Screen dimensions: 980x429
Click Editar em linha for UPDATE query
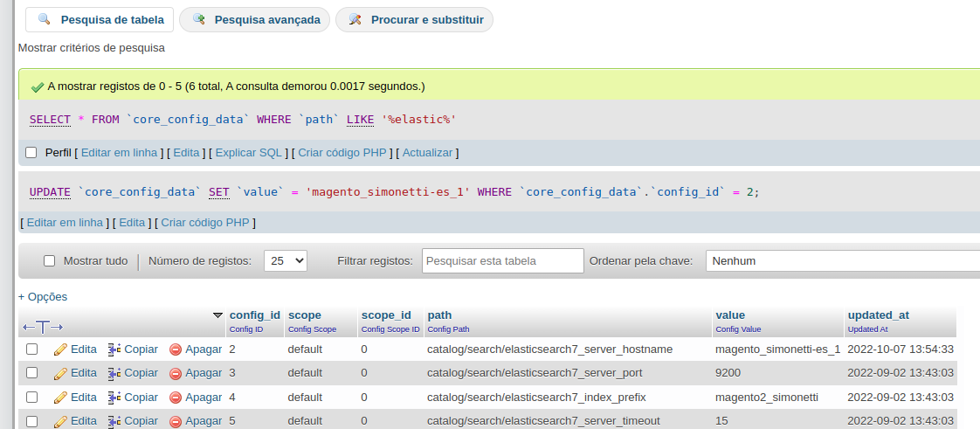tap(65, 223)
